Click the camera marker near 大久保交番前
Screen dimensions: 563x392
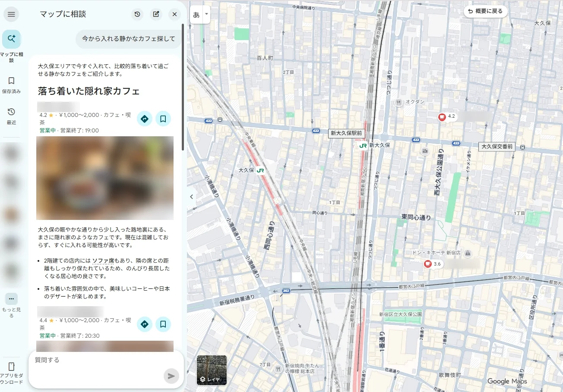(425, 151)
